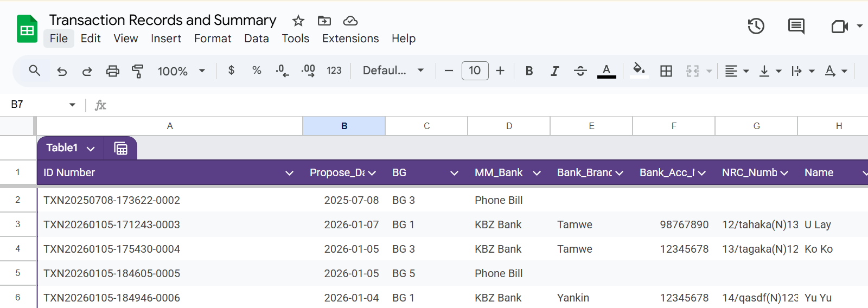The height and width of the screenshot is (308, 868).
Task: Open the Format menu
Action: (x=213, y=39)
